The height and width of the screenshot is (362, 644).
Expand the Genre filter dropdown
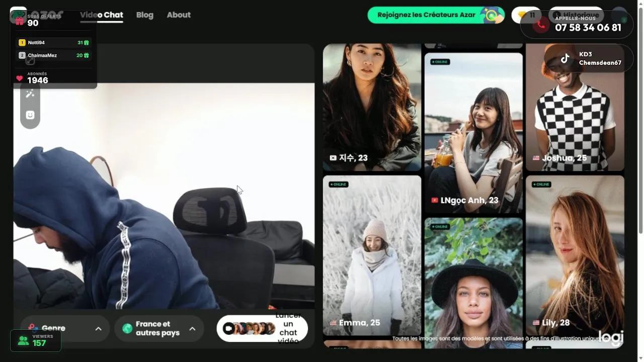click(x=65, y=328)
